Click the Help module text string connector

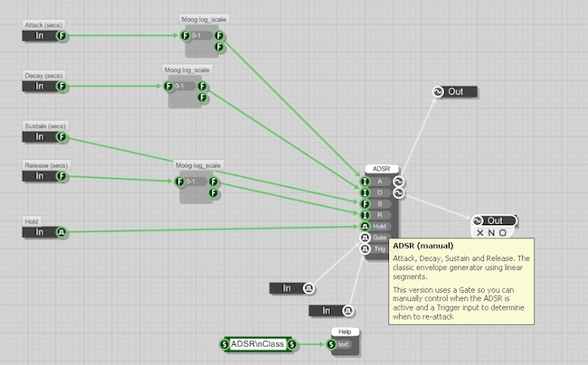pyautogui.click(x=331, y=344)
